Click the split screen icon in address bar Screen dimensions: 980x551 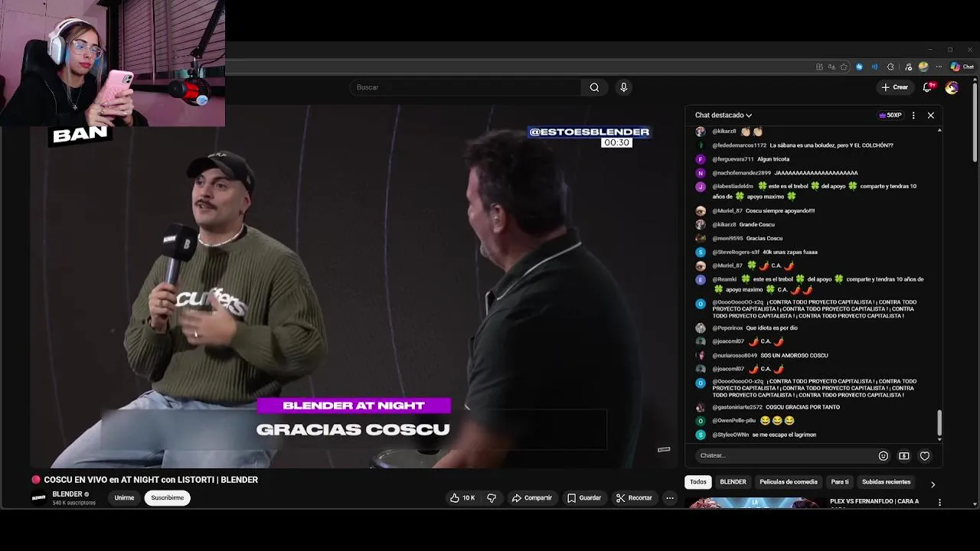coord(819,67)
